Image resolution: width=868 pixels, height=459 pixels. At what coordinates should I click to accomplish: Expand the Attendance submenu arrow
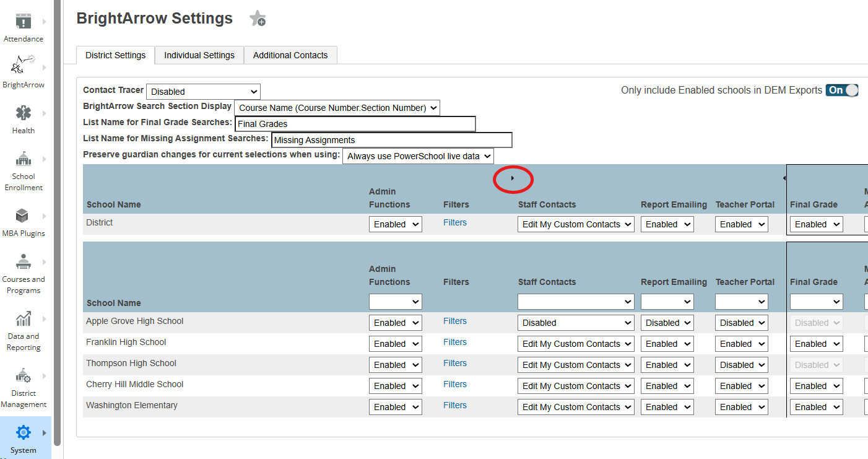pos(44,22)
